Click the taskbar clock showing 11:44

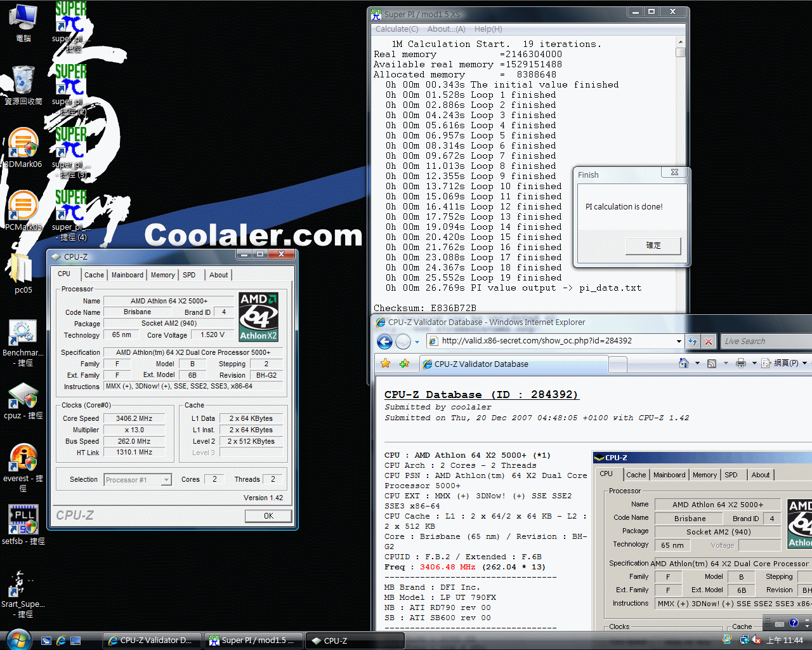point(785,640)
